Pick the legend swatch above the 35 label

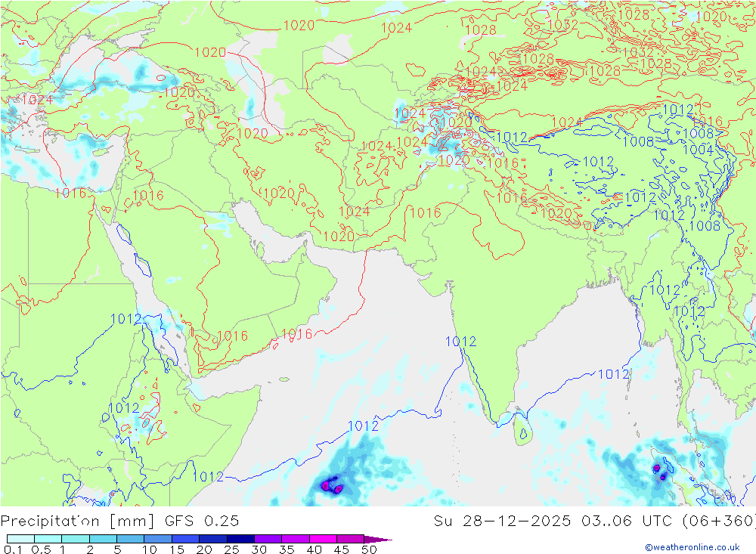295,539
